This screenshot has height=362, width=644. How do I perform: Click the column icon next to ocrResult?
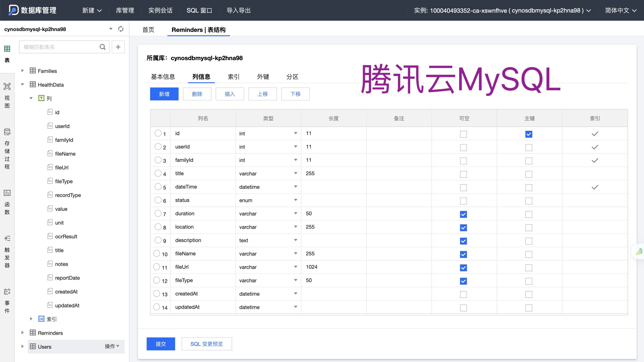coord(50,236)
